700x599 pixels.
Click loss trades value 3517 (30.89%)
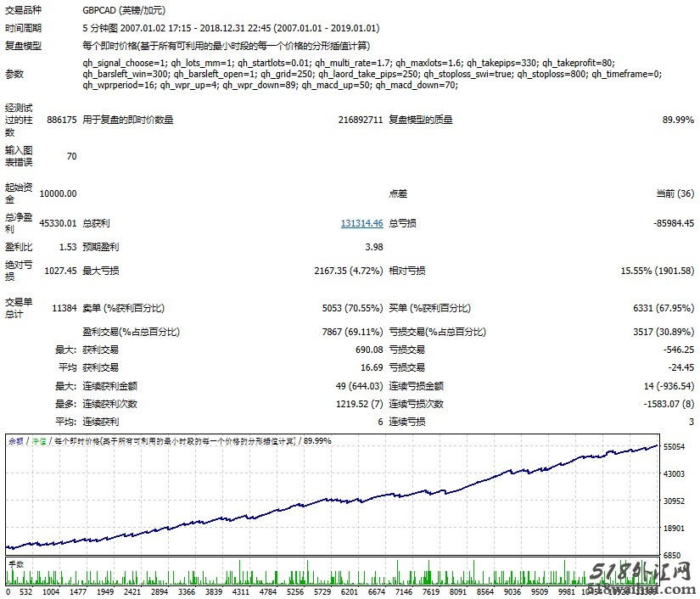click(664, 332)
